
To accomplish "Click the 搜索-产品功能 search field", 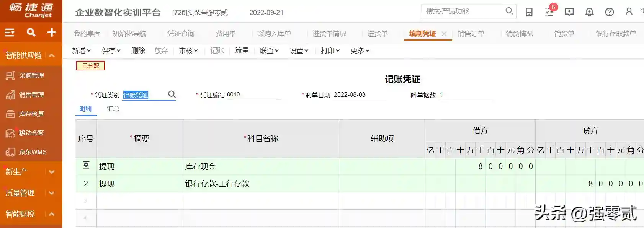I will [463, 11].
